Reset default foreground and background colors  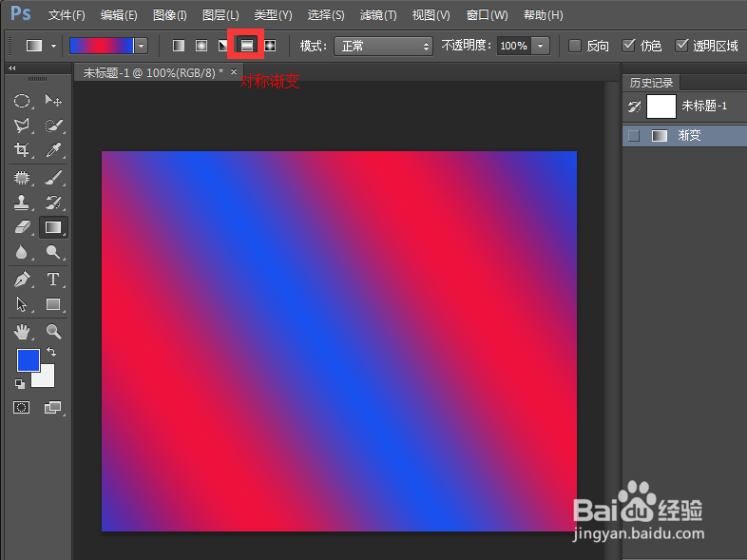click(x=20, y=383)
